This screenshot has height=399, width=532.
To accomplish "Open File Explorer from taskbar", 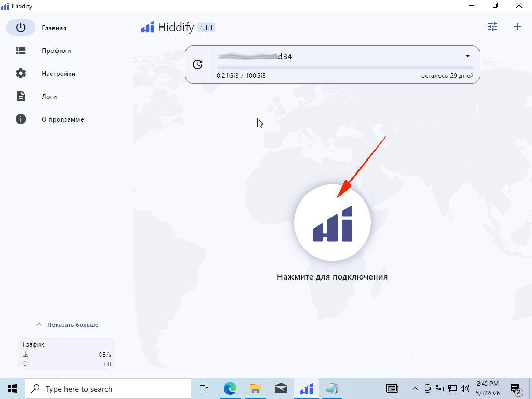I will 256,389.
